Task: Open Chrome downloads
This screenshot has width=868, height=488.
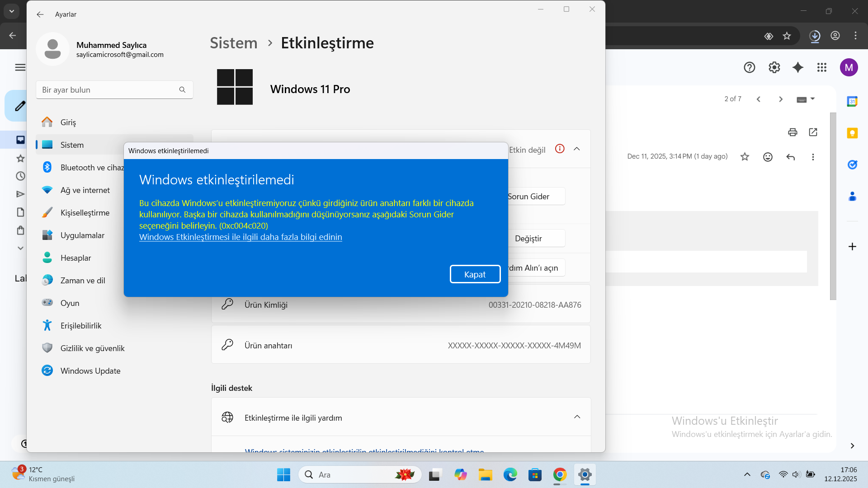Action: [815, 36]
